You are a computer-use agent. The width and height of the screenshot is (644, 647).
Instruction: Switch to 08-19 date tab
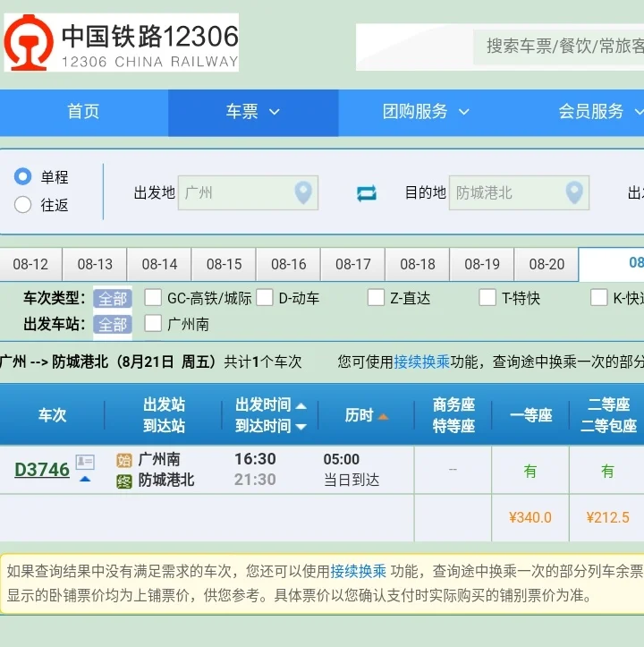tap(482, 264)
